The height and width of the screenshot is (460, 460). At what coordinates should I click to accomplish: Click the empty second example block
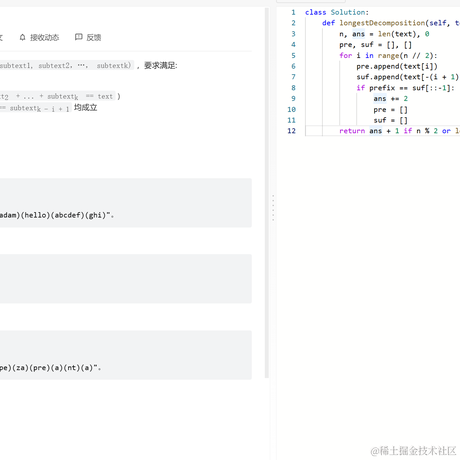(x=126, y=279)
